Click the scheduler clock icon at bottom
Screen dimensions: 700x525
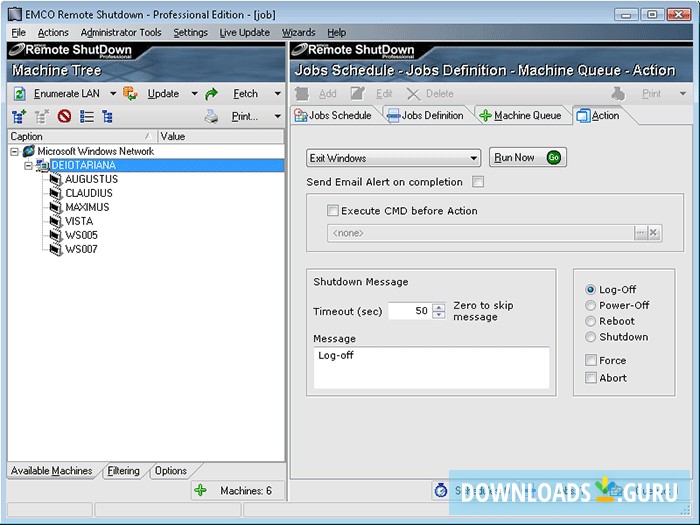441,490
